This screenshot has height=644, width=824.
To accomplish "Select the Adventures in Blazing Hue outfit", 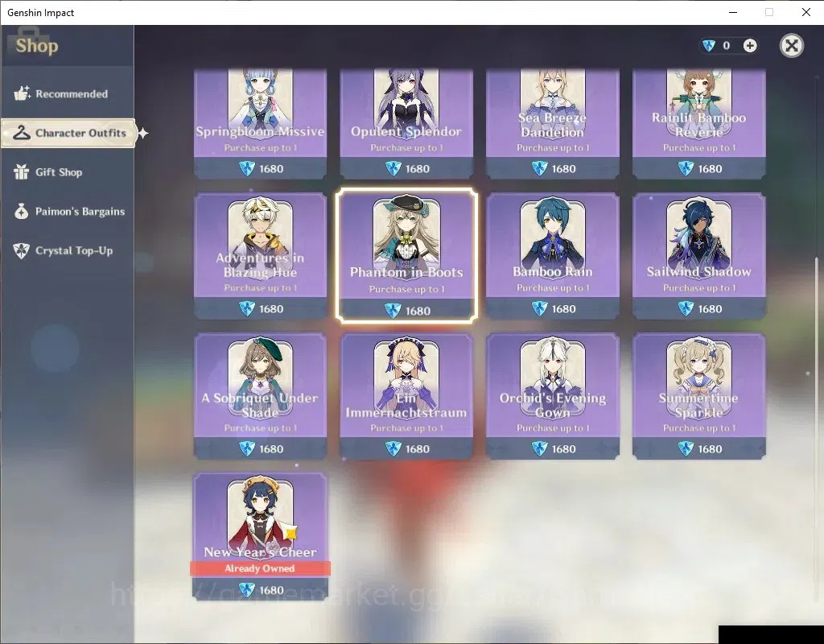I will [x=260, y=256].
